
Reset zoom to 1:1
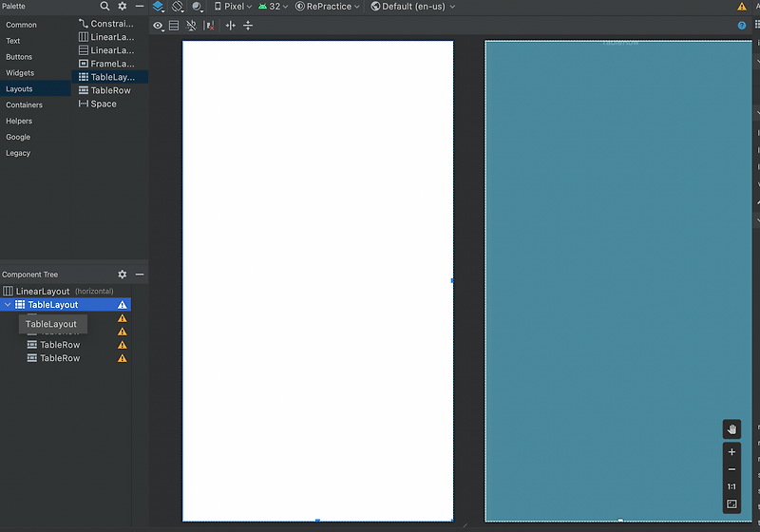pos(731,486)
